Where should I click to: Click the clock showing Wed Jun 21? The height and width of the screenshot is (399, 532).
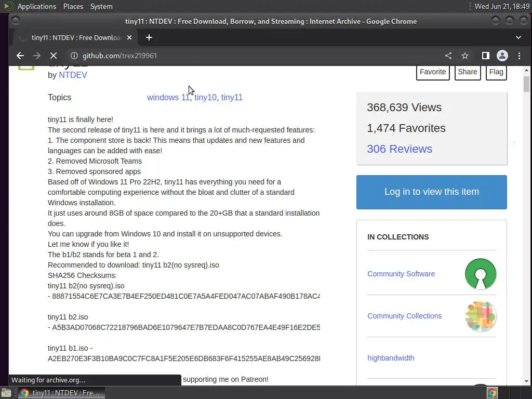502,6
